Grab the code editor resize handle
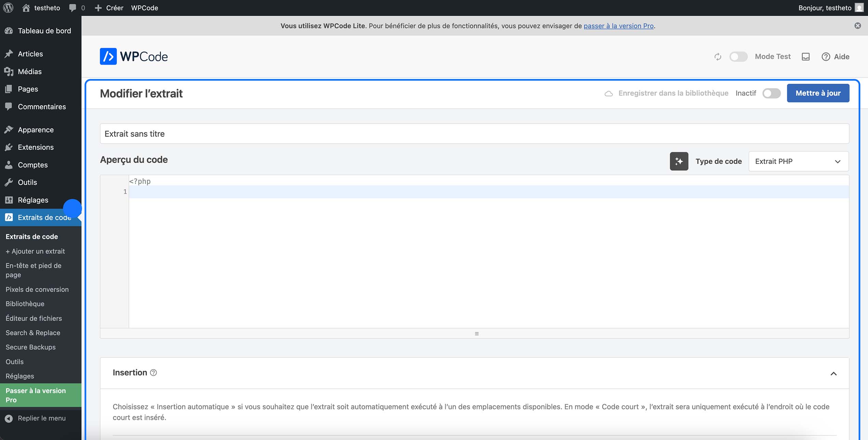 coord(477,334)
